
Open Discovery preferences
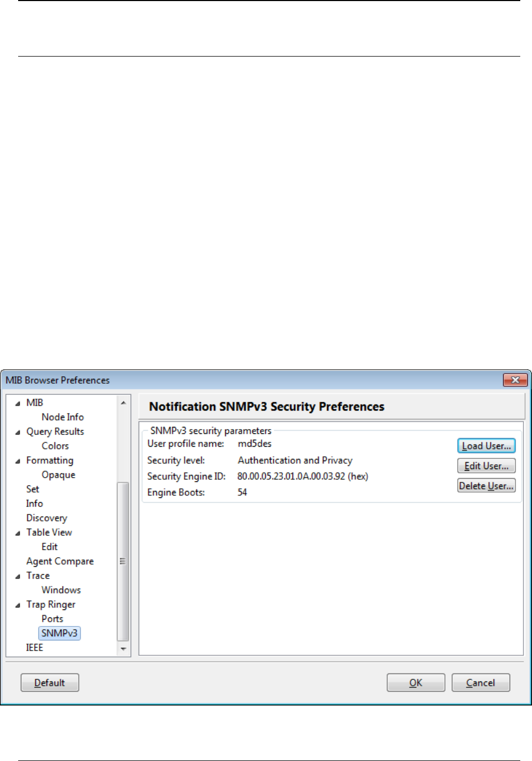[46, 518]
